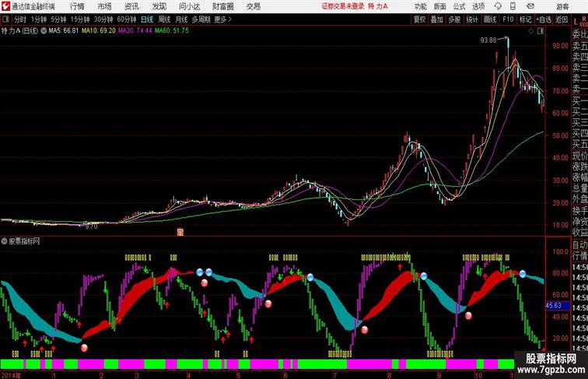Open the 市场 menu
The image size is (588, 379).
(105, 6)
